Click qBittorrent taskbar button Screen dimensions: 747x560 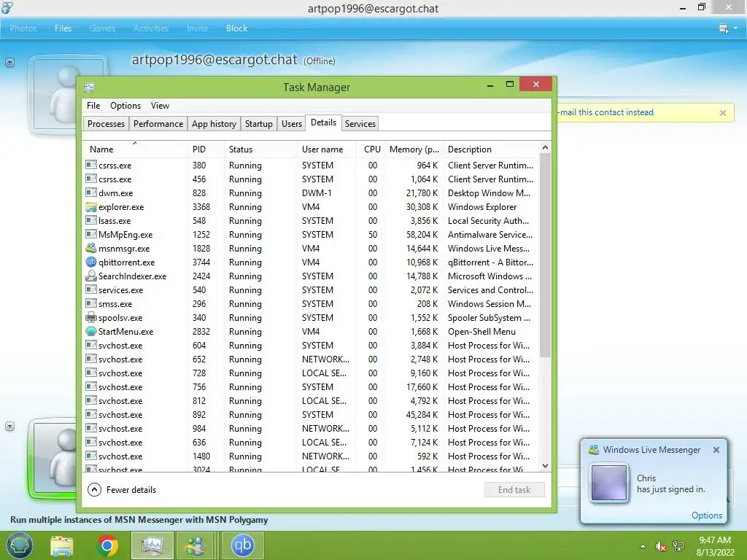tap(242, 545)
